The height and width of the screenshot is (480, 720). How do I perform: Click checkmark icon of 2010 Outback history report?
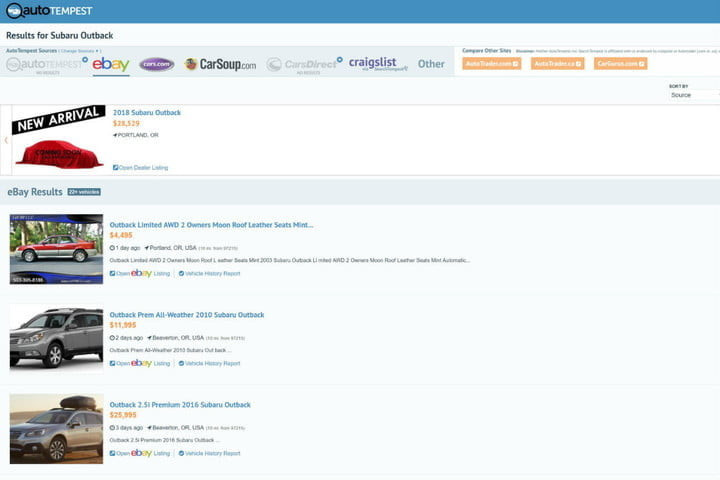click(181, 363)
